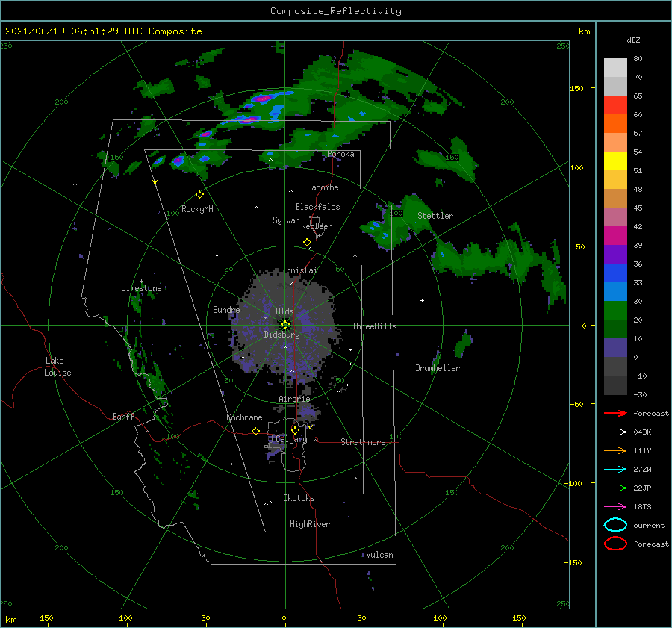Click the yellow diamond marker above Calgary
This screenshot has height=628, width=672.
(x=295, y=430)
